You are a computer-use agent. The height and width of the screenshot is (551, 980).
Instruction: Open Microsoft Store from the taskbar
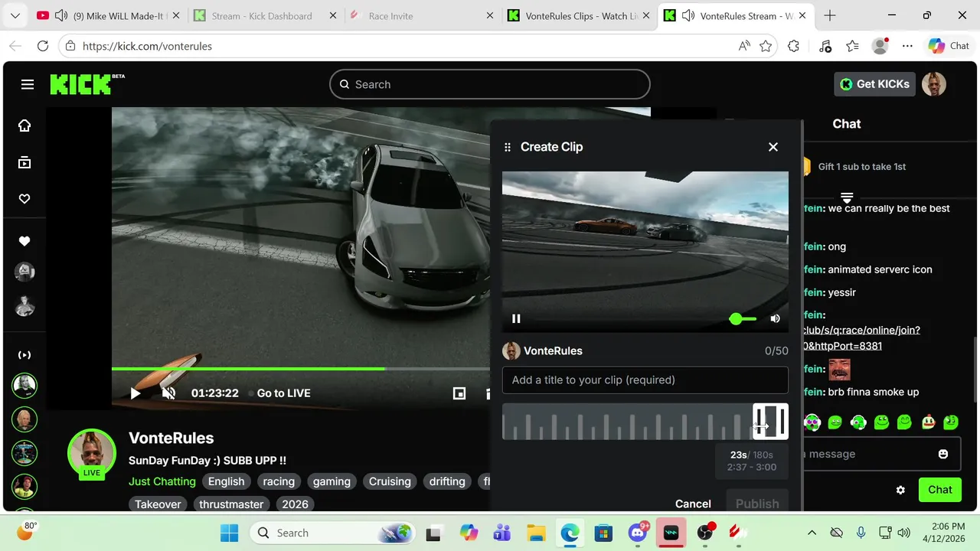(604, 533)
